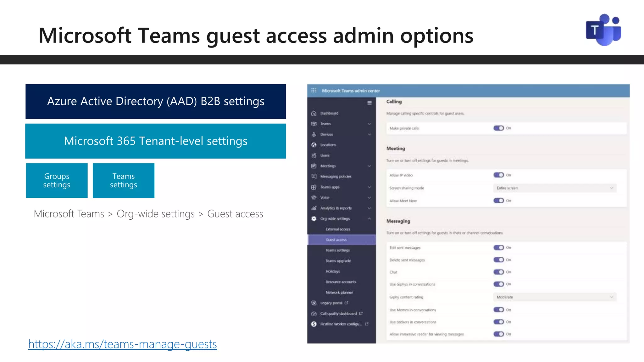Toggle Use Stickers in conversations switch

tap(499, 322)
